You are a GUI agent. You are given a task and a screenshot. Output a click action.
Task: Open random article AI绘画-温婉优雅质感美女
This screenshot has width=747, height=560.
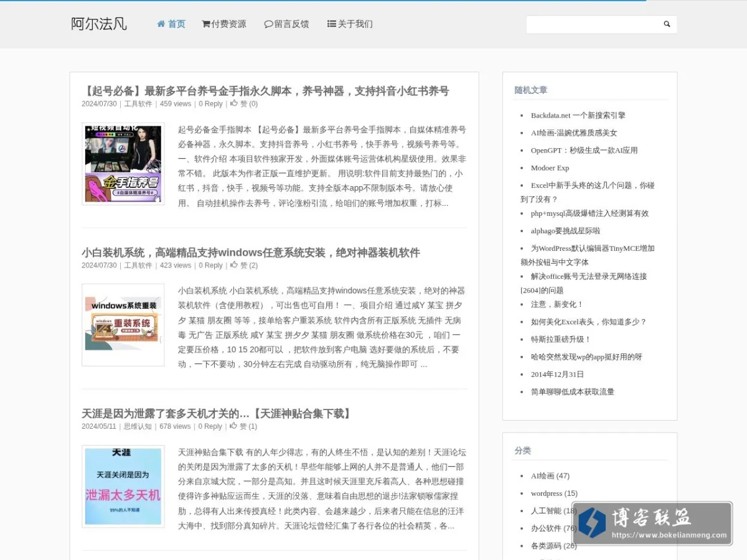coord(574,133)
